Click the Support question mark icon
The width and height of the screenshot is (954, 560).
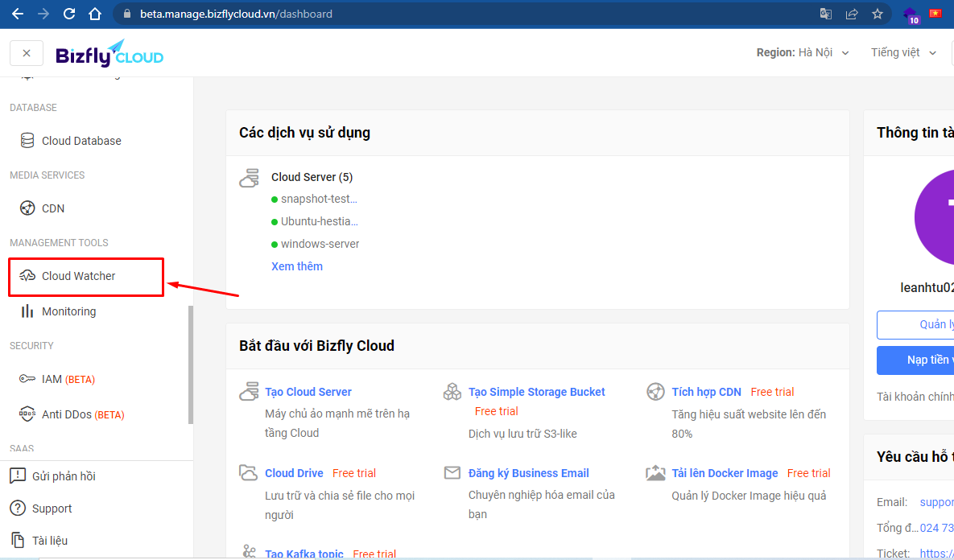tap(18, 508)
